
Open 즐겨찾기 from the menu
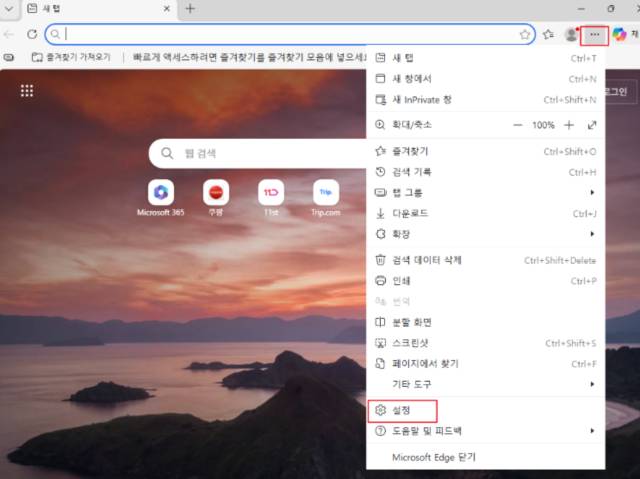pos(486,151)
